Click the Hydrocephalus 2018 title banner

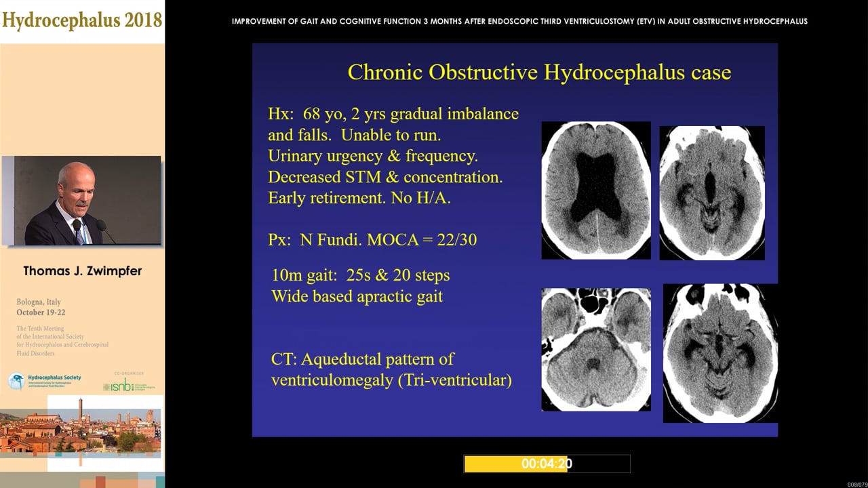tap(82, 20)
